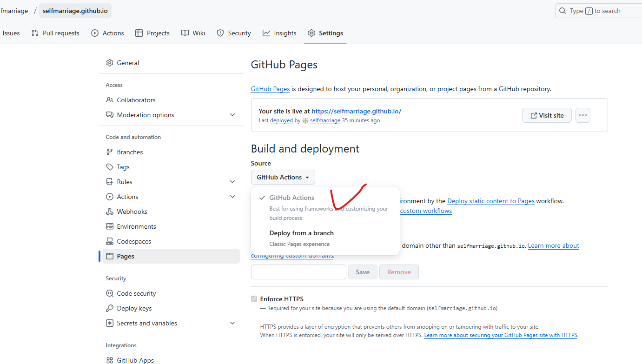The image size is (642, 364).
Task: Switch to the Projects tab
Action: (x=152, y=33)
